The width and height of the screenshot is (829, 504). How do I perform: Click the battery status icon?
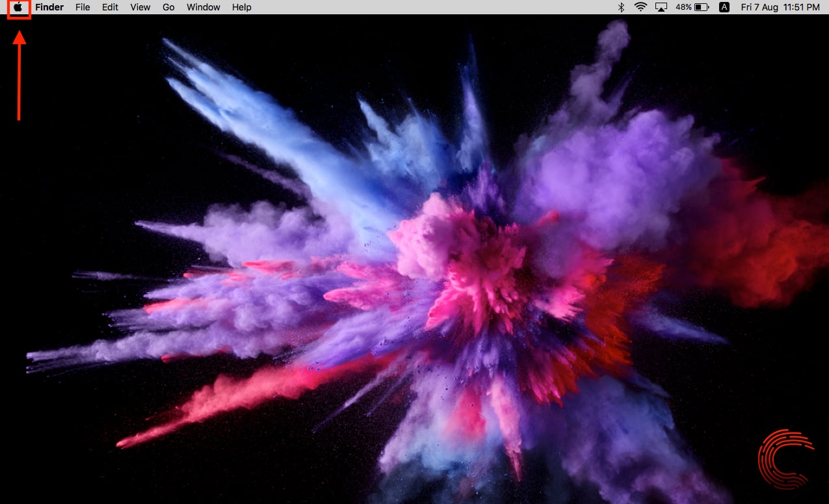click(702, 7)
